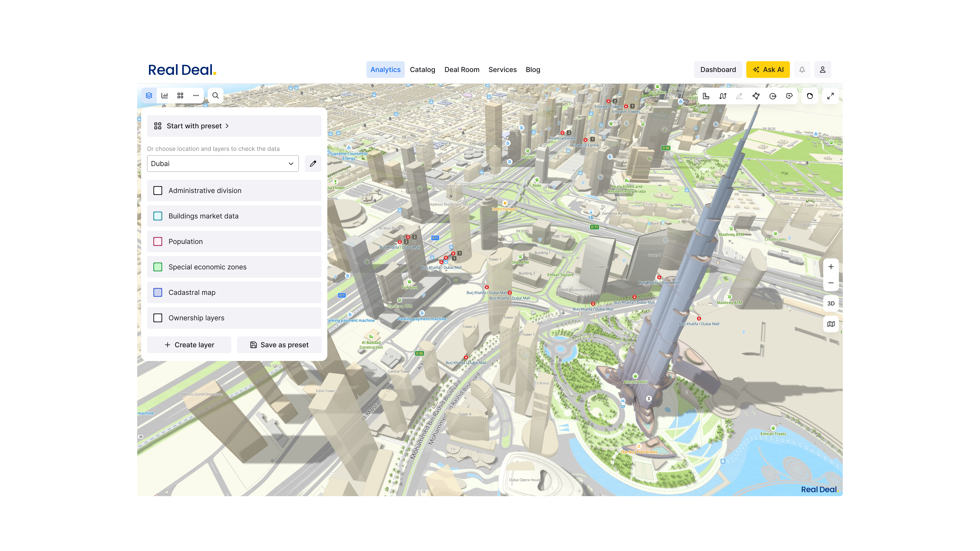This screenshot has height=551, width=980.
Task: Edit location with pencil button
Action: click(313, 164)
